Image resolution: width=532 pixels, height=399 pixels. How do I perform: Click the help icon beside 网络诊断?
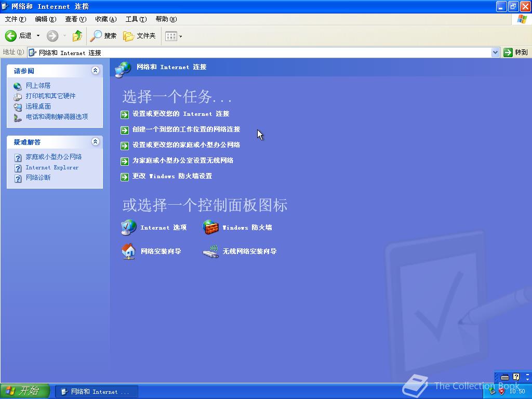coord(18,179)
